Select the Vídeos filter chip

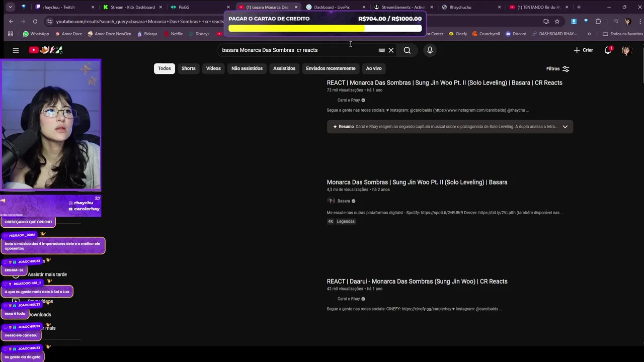(213, 68)
